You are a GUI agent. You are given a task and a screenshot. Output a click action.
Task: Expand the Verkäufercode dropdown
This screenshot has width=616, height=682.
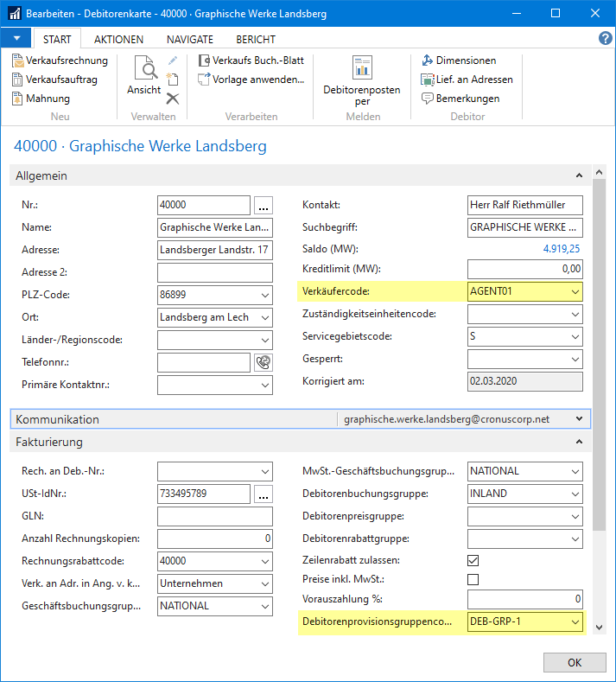575,292
